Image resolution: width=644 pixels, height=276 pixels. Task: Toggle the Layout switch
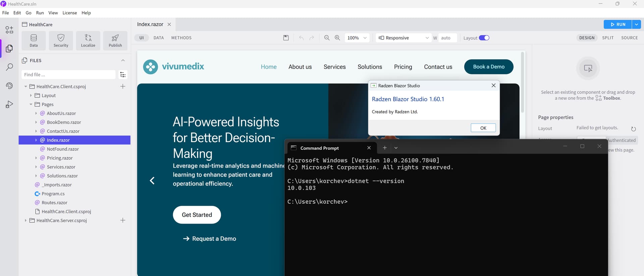(484, 38)
